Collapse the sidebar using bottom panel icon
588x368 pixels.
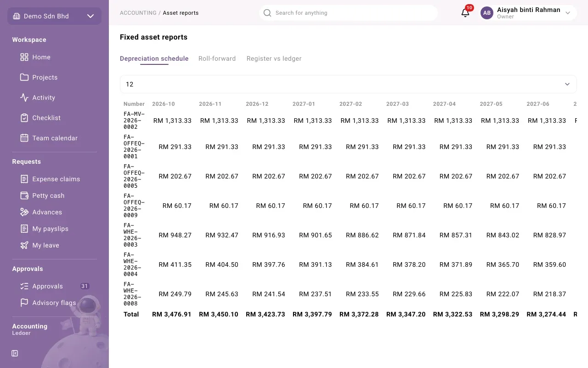point(15,353)
